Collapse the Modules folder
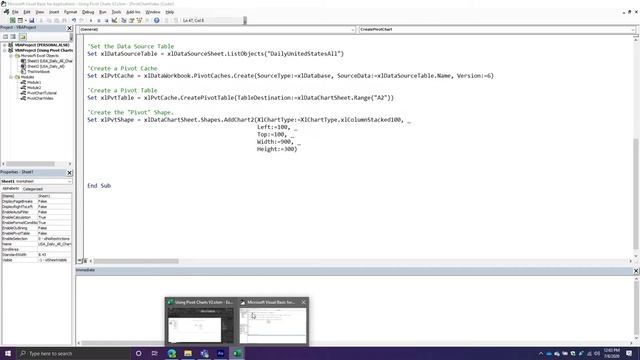The height and width of the screenshot is (360, 640). click(11, 77)
